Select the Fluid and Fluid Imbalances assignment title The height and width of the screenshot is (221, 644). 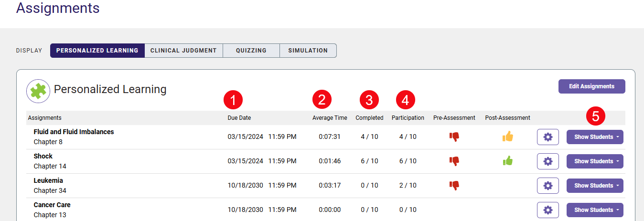point(74,132)
